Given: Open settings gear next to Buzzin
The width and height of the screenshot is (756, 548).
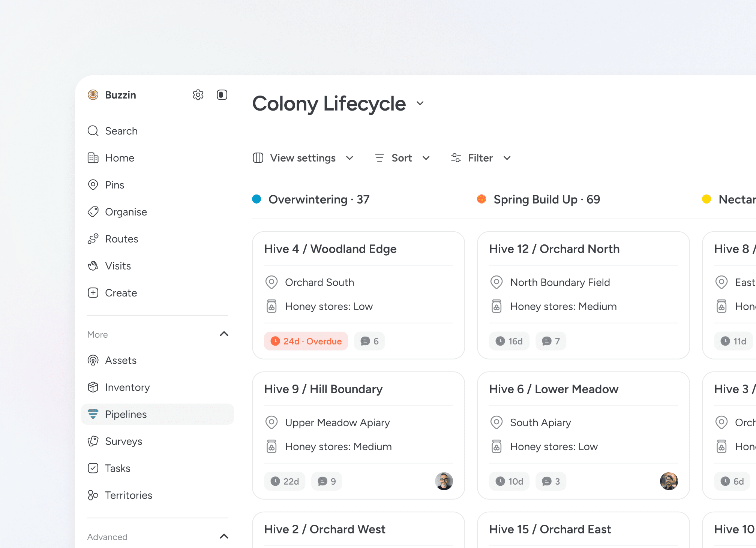Looking at the screenshot, I should 198,95.
